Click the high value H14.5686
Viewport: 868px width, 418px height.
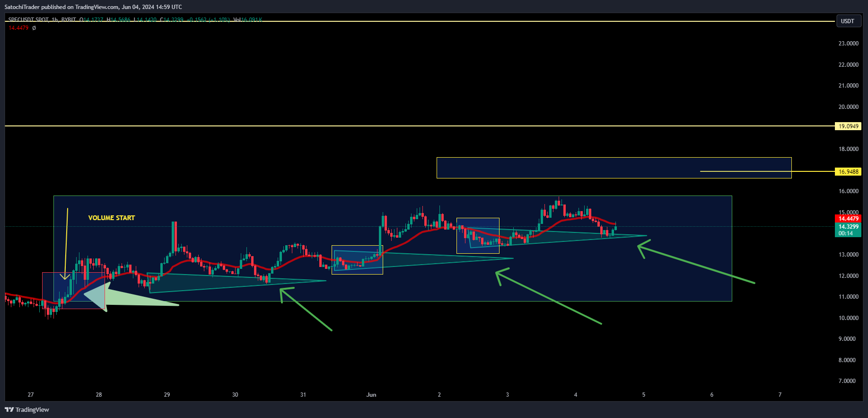click(118, 20)
